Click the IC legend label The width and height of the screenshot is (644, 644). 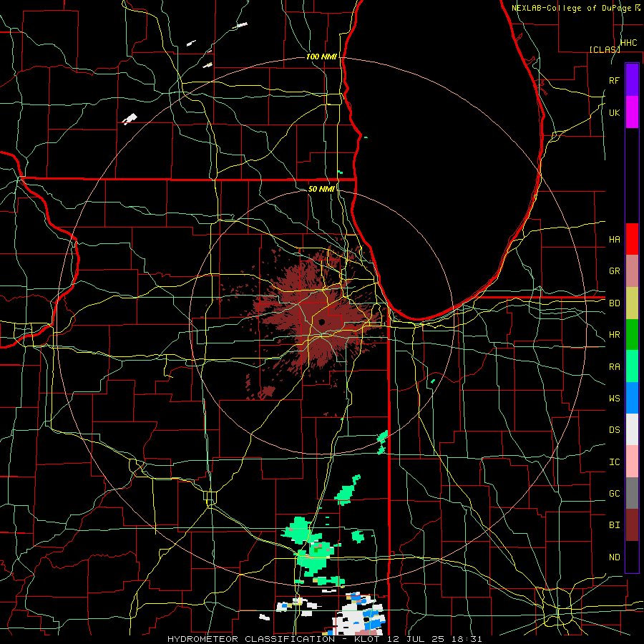coord(614,462)
